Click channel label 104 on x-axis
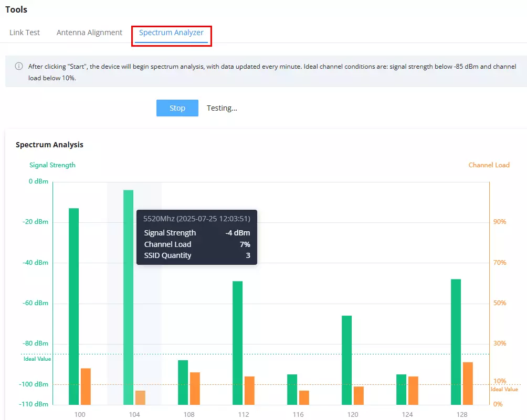This screenshot has width=527, height=420. point(134,415)
